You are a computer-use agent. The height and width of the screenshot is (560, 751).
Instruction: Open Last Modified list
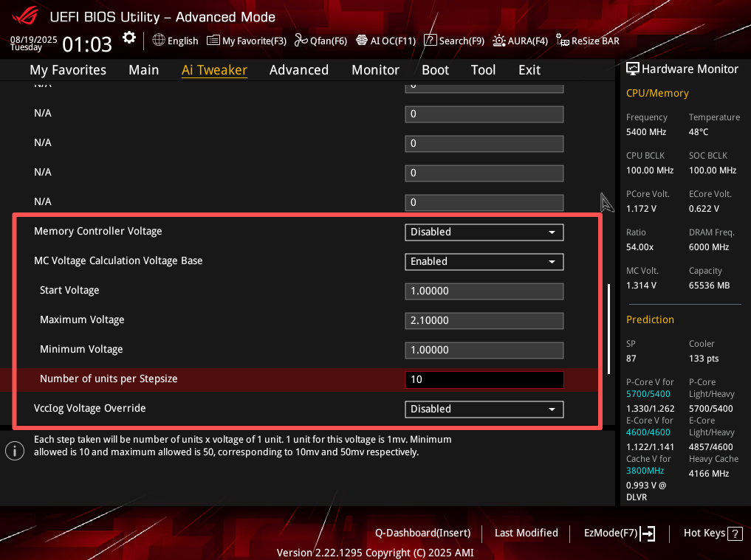click(x=527, y=533)
